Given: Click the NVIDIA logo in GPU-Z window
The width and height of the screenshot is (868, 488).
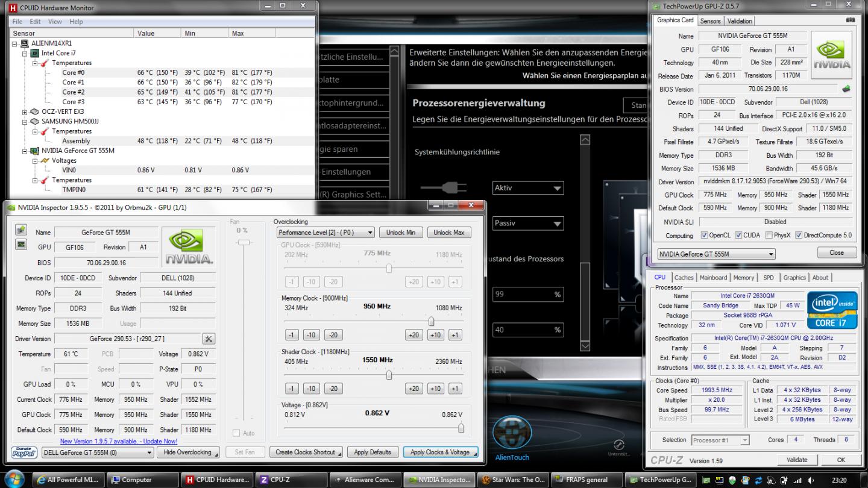Looking at the screenshot, I should 831,55.
